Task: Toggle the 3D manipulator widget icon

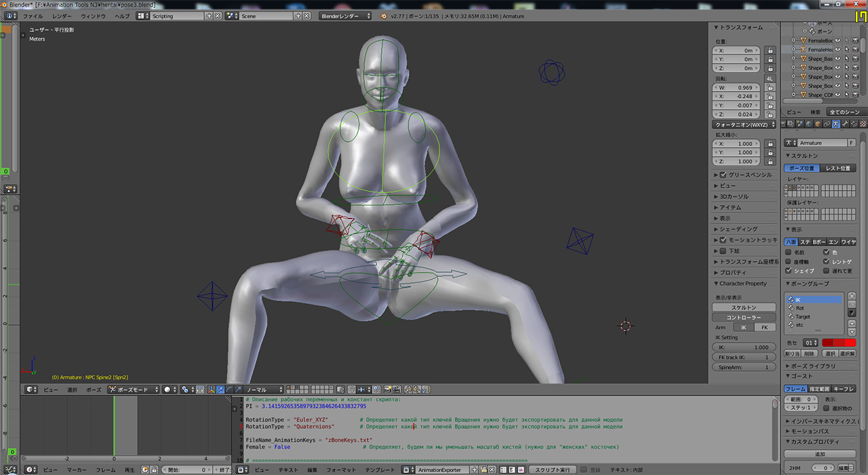Action: [213, 390]
